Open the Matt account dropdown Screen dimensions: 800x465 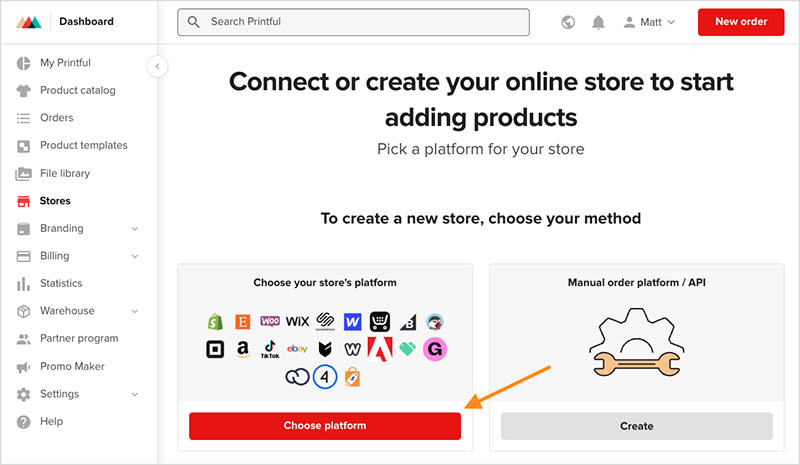649,22
